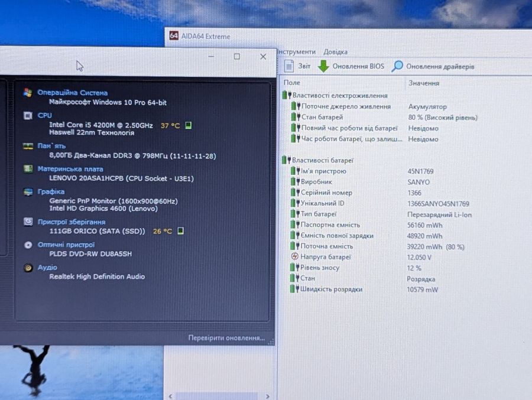Image resolution: width=532 pixels, height=400 pixels.
Task: Click the Серійний номер row battery icon
Action: click(295, 193)
